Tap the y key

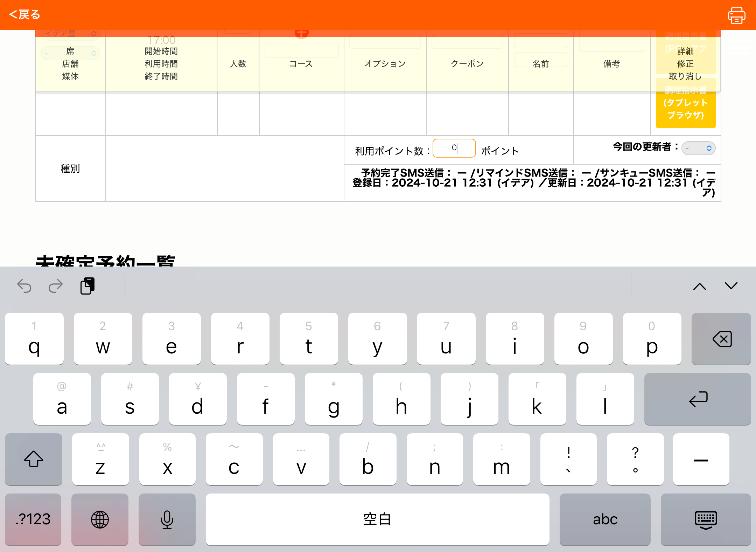tap(378, 339)
